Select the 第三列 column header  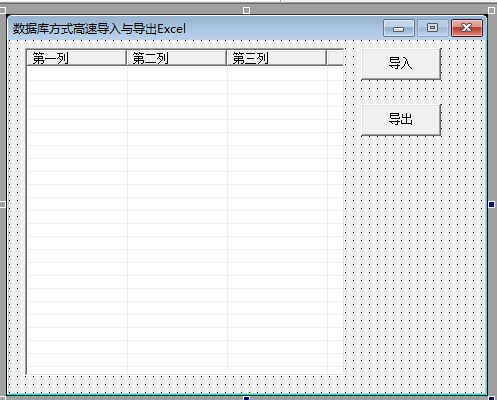click(x=276, y=58)
